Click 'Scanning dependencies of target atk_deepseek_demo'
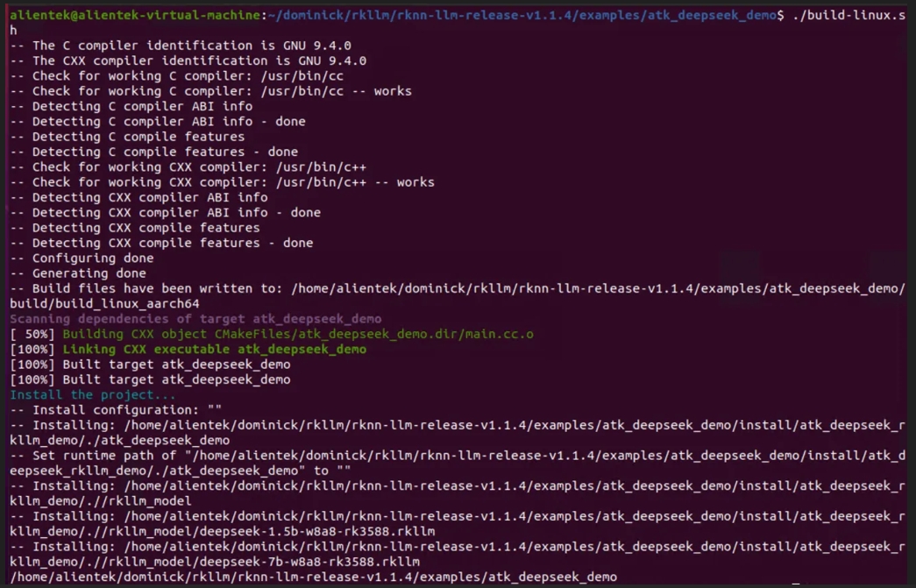This screenshot has width=916, height=588. pos(195,319)
